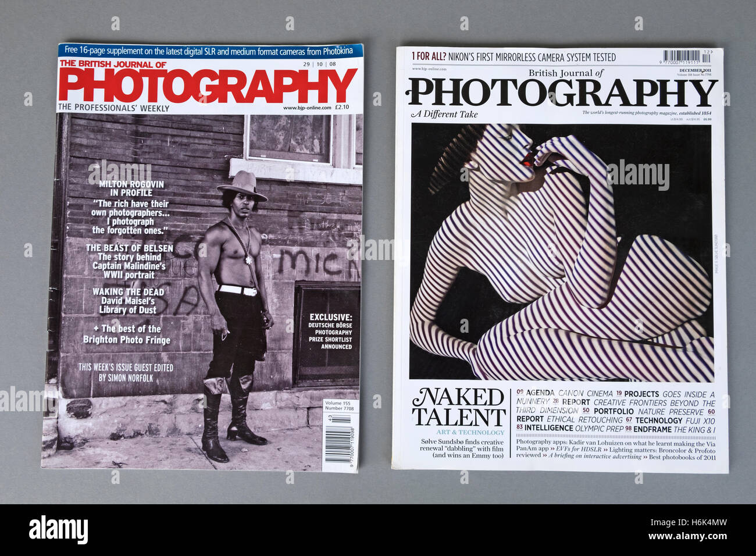Click '98 ENDFRAME THE KING & I' entry
Viewport: 756px width, 556px height.
pos(670,429)
